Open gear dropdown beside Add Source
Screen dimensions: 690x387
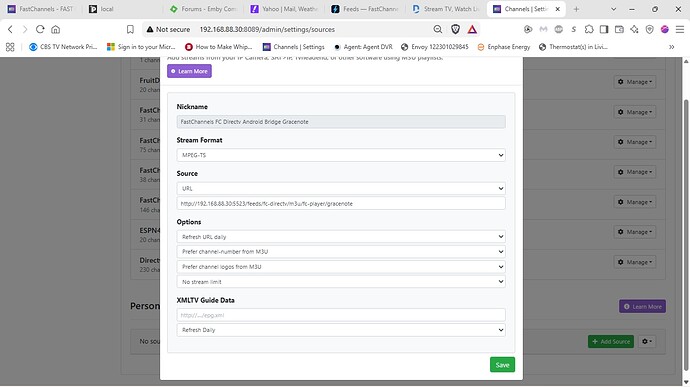(646, 341)
